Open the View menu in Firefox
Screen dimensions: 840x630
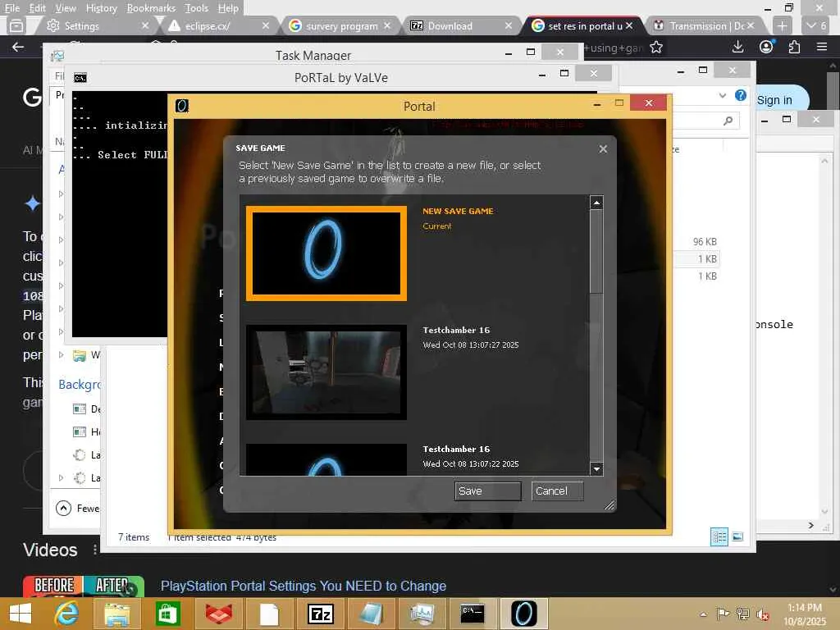click(x=66, y=8)
